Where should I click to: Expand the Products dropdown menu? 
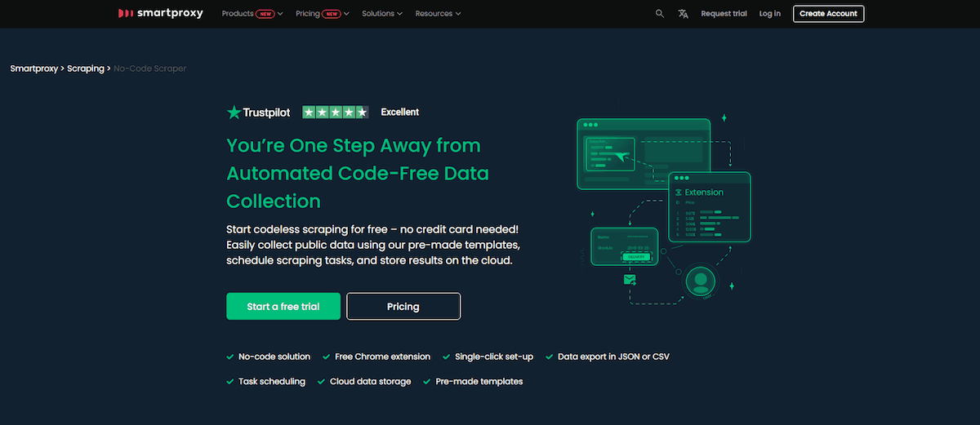(x=252, y=14)
